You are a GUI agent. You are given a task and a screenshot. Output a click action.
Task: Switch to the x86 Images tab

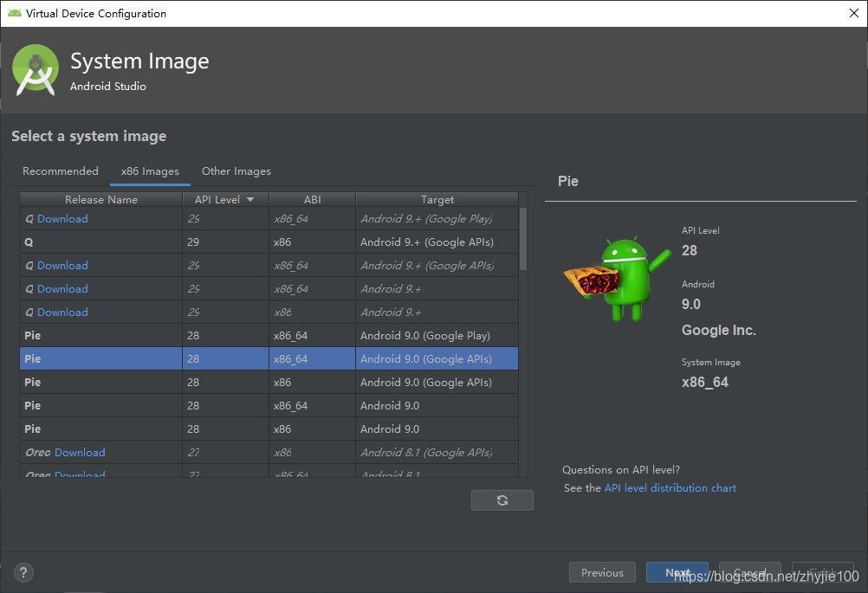(x=150, y=171)
